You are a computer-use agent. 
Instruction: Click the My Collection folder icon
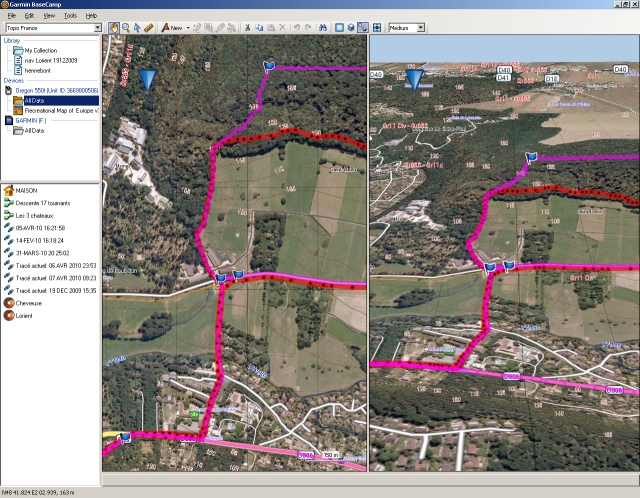(x=18, y=51)
